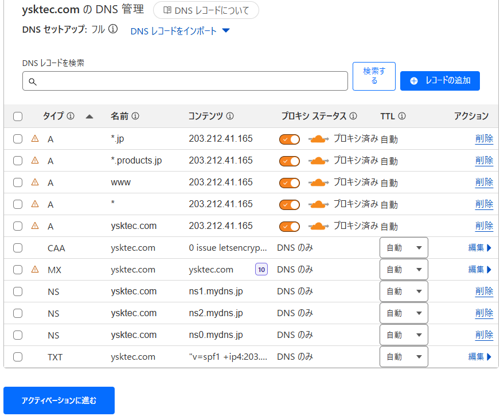Sort by type using the ascending arrow
The image size is (504, 420).
[x=89, y=116]
